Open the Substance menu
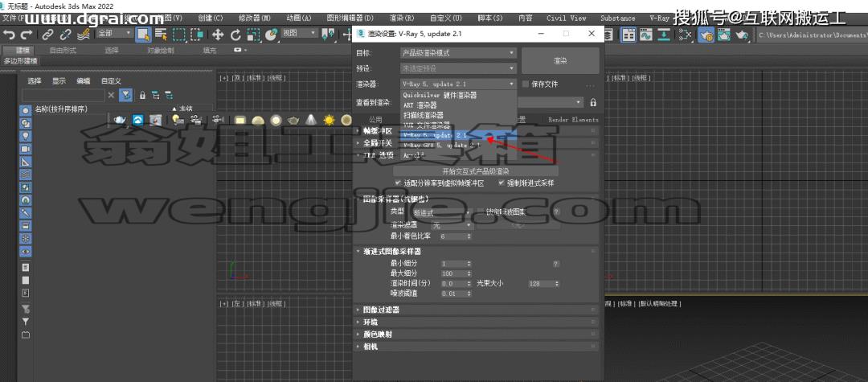This screenshot has width=868, height=382. pos(618,18)
